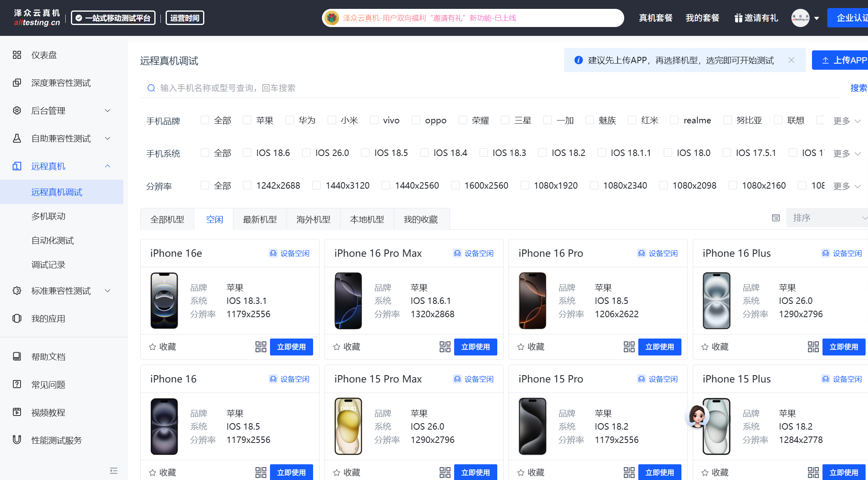Open the 我的收藏 tab
The width and height of the screenshot is (868, 480).
421,219
